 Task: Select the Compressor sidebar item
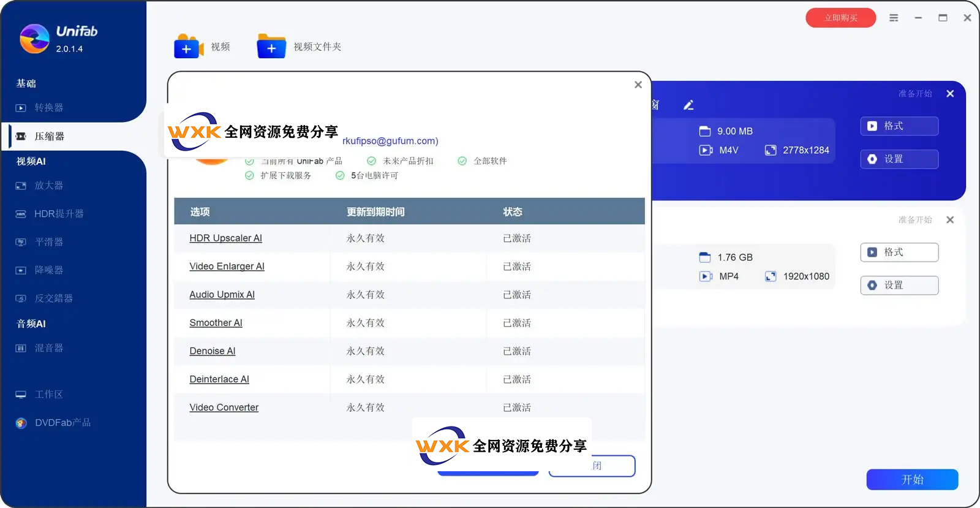(x=49, y=136)
